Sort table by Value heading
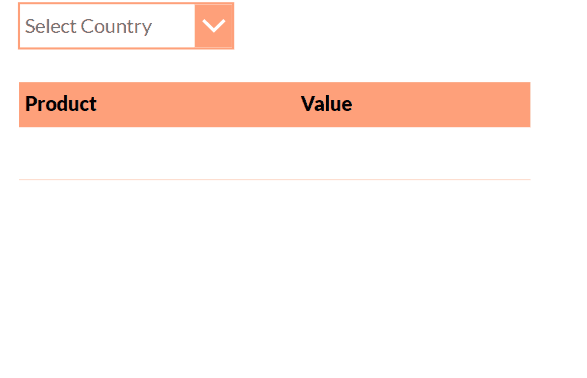Screen dimensions: 587x378 coord(326,104)
